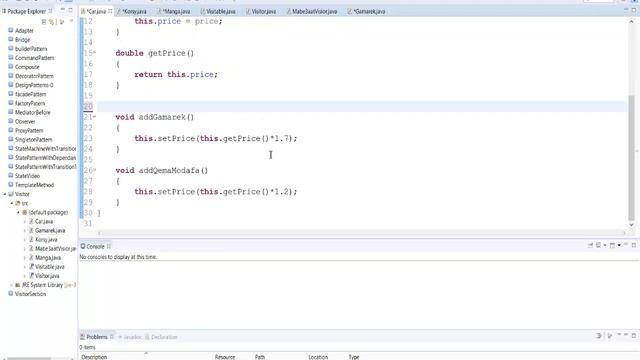640x360 pixels.
Task: Select the Bridge project
Action: point(22,40)
